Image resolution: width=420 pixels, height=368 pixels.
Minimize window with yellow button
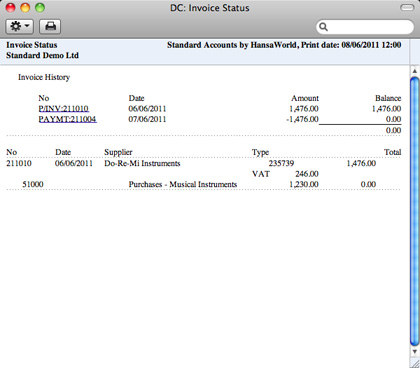[x=25, y=7]
